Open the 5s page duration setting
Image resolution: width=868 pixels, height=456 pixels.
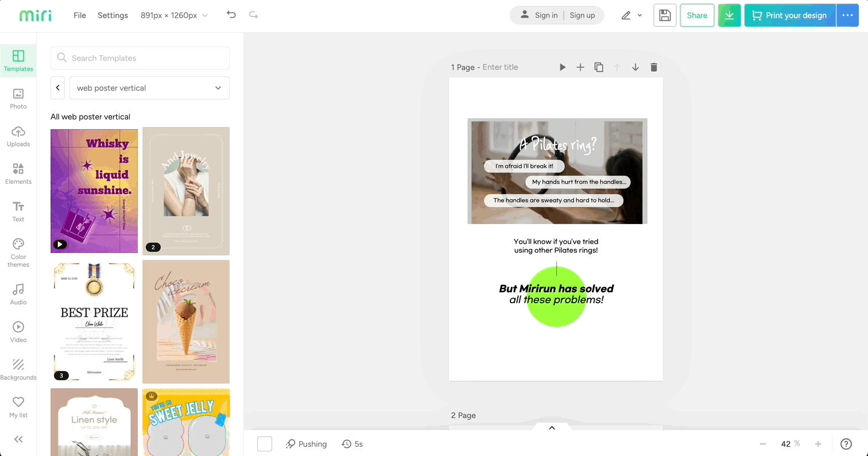coord(352,444)
